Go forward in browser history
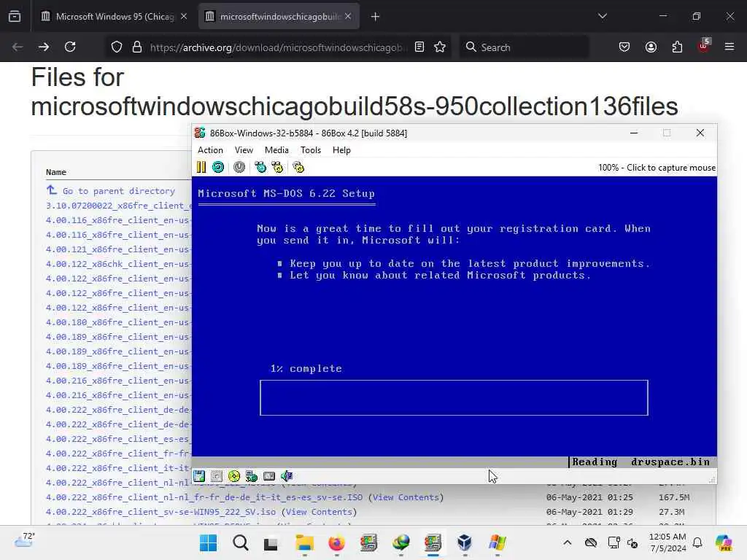The width and height of the screenshot is (747, 560). coord(44,47)
